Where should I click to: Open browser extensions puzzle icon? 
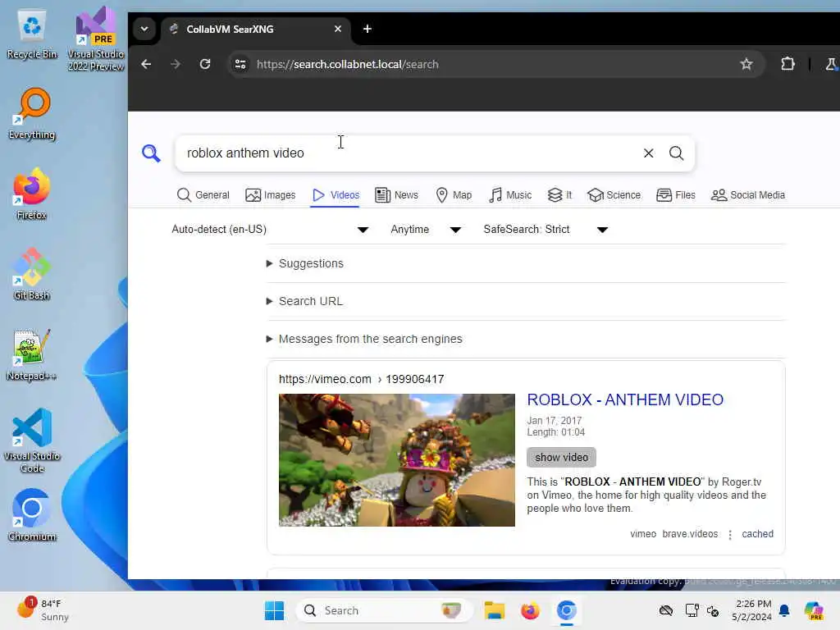(787, 64)
